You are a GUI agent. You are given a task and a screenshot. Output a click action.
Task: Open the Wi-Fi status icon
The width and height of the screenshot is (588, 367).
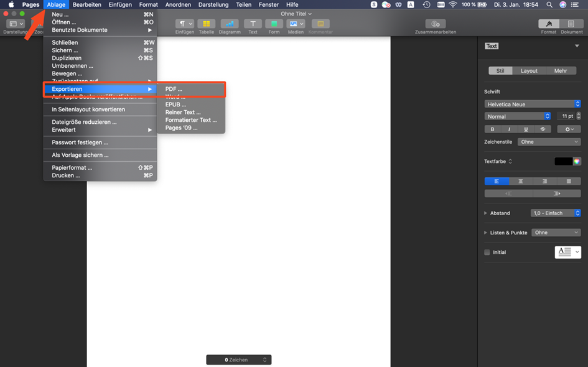tap(453, 4)
